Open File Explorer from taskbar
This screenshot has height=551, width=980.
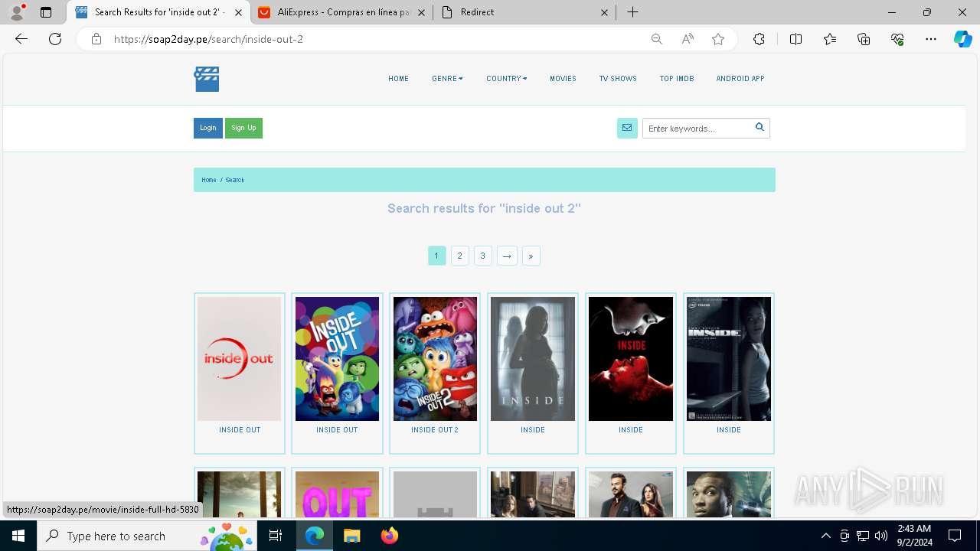(x=351, y=536)
